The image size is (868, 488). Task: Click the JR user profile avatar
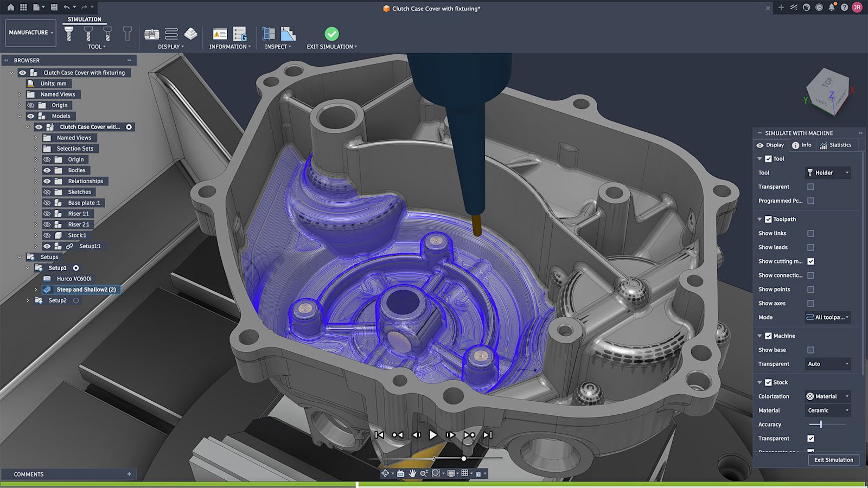click(857, 8)
